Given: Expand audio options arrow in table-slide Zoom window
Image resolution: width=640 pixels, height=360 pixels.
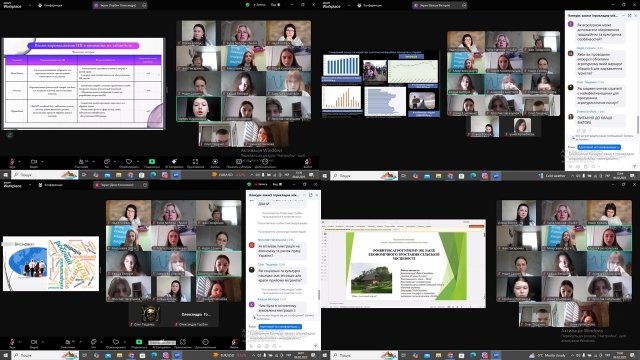Looking at the screenshot, I should pyautogui.click(x=20, y=161).
